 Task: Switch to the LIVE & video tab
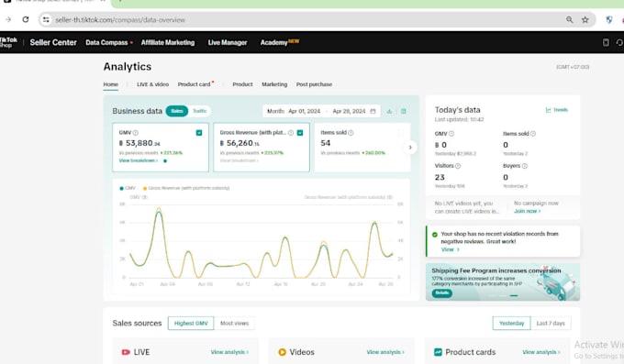[153, 84]
